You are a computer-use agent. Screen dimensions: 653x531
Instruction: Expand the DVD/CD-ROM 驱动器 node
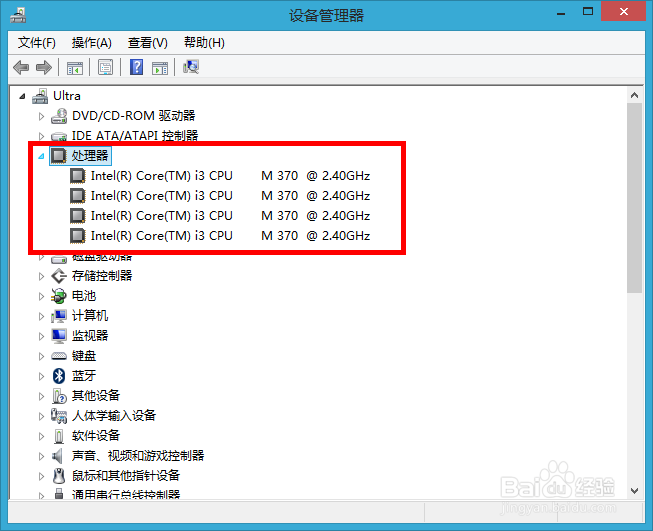[x=41, y=116]
